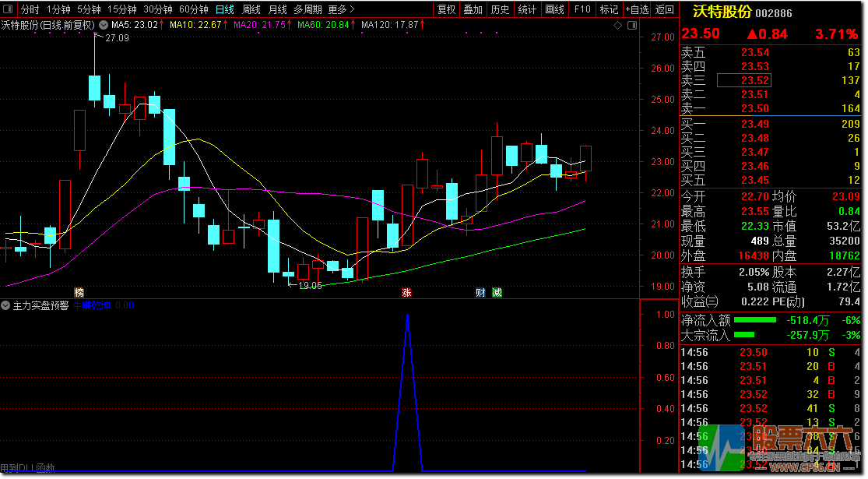Click the 返回 back button
Screen dimensions: 868x479
coord(664,9)
